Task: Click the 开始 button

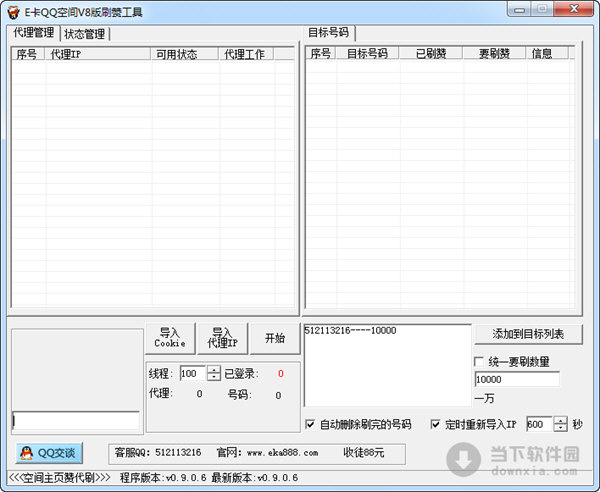Action: (275, 338)
